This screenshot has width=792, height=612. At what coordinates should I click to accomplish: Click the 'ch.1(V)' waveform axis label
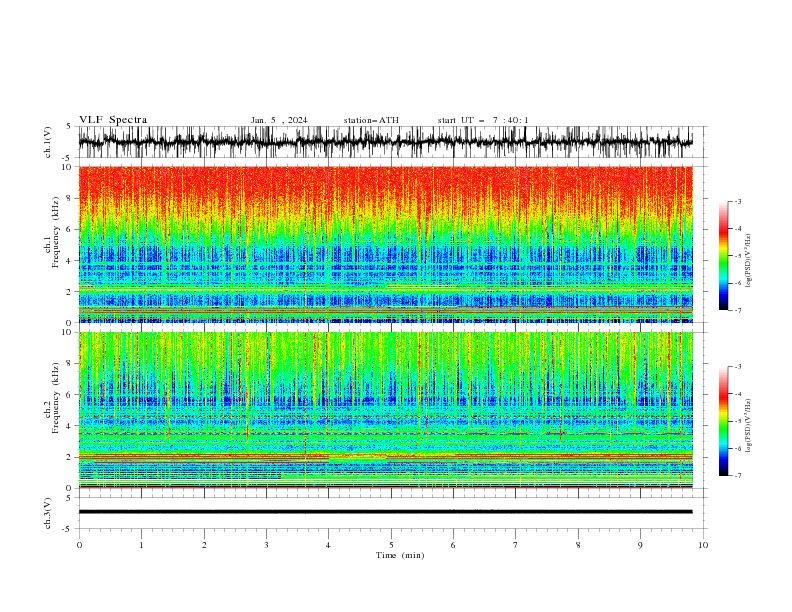point(48,142)
